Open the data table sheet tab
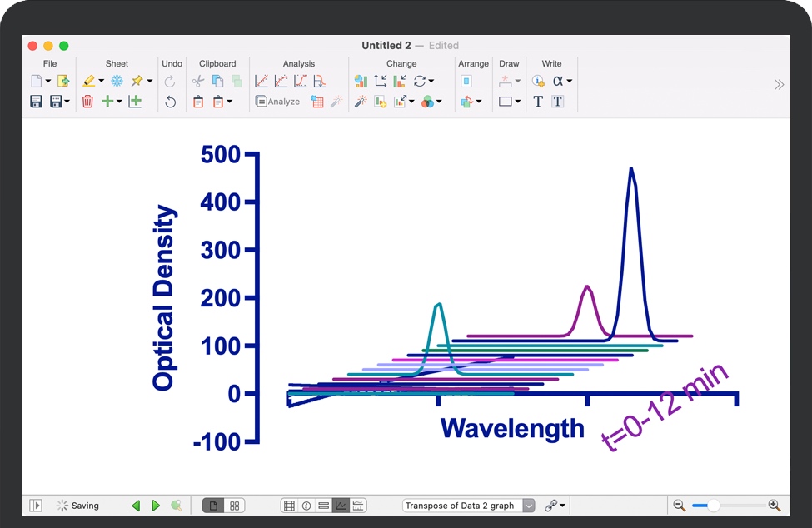This screenshot has height=528, width=812. click(289, 506)
